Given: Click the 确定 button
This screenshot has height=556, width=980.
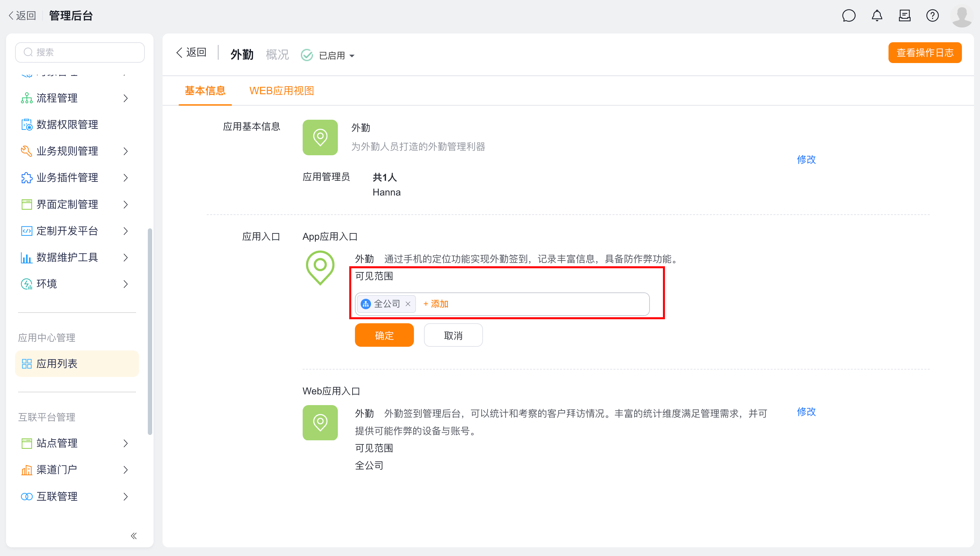Looking at the screenshot, I should coord(384,335).
